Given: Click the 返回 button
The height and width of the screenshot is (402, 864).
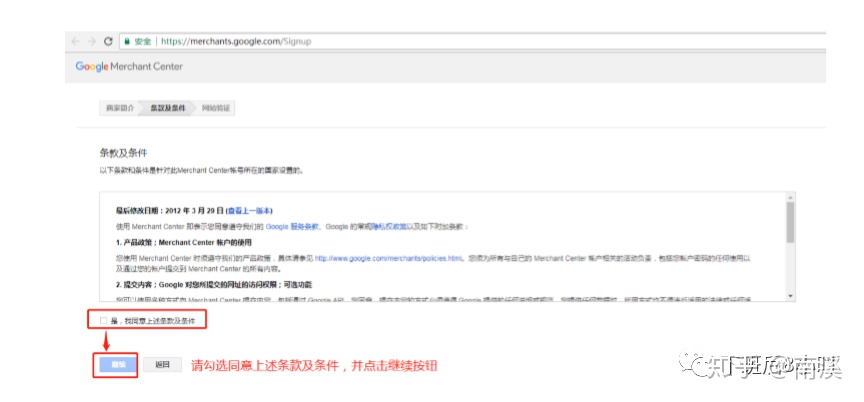Looking at the screenshot, I should (162, 365).
